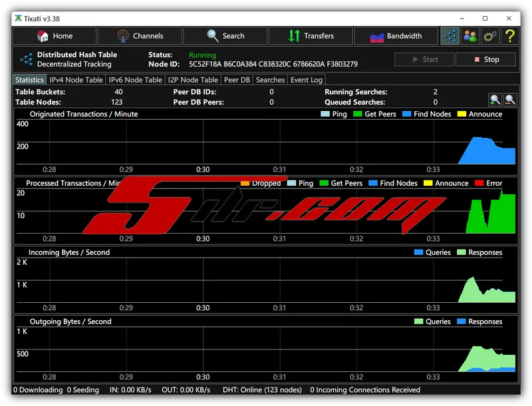Click the Node ID hash value
532x406 pixels.
(x=273, y=64)
